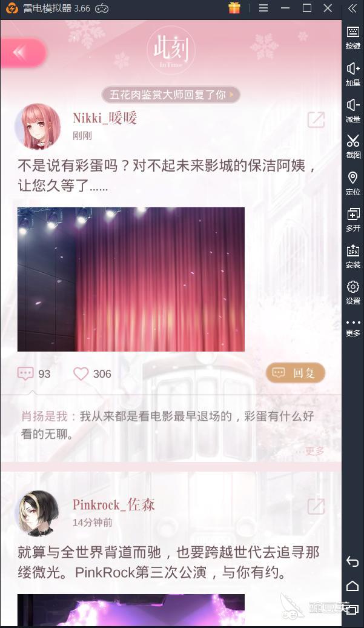Image resolution: width=364 pixels, height=628 pixels.
Task: Open the emulator hamburger menu
Action: pos(263,8)
